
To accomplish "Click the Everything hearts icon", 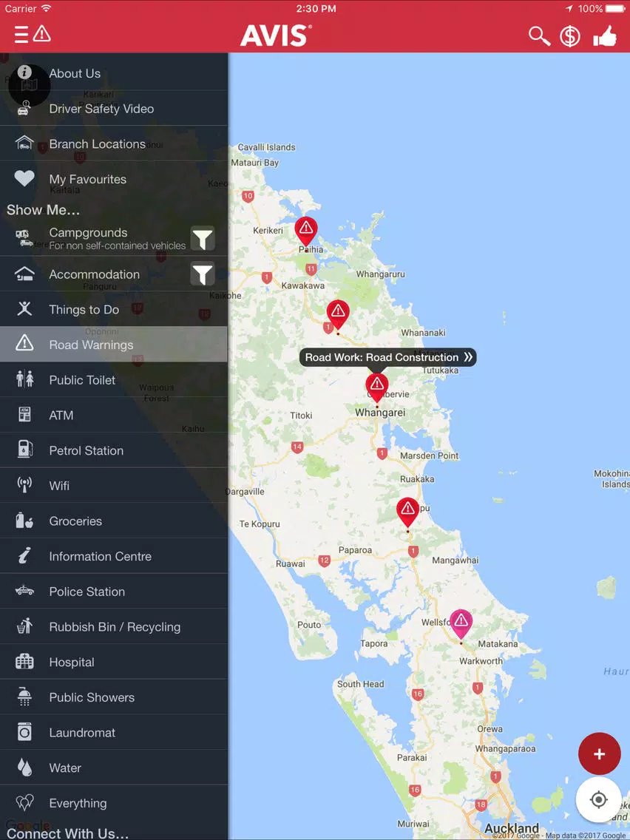I will coord(24,802).
